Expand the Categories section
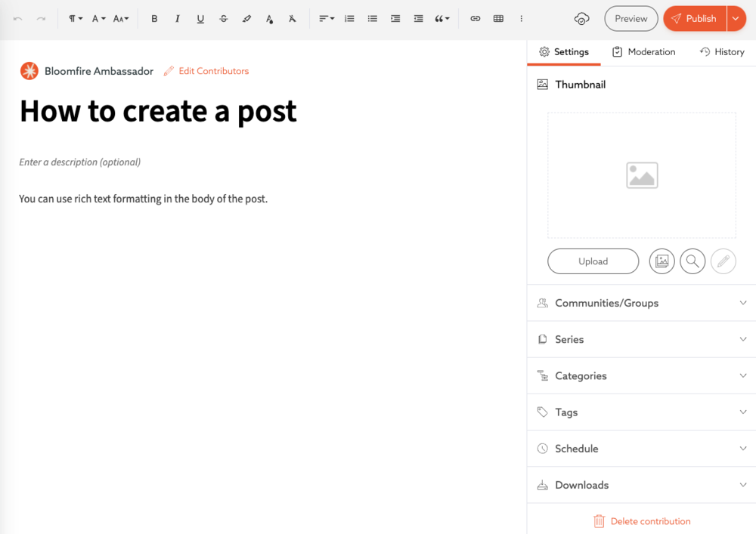756x534 pixels. click(642, 376)
